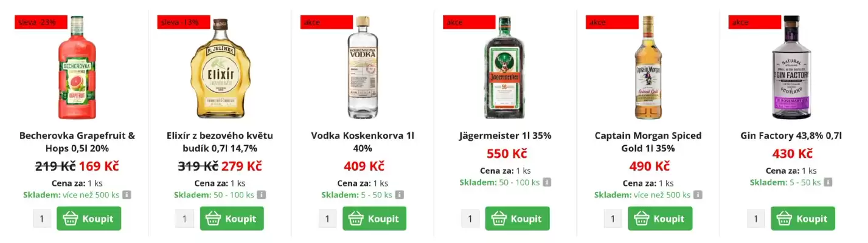This screenshot has width=868, height=243.
Task: Click stock info icon for Jägermeister
Action: [547, 182]
